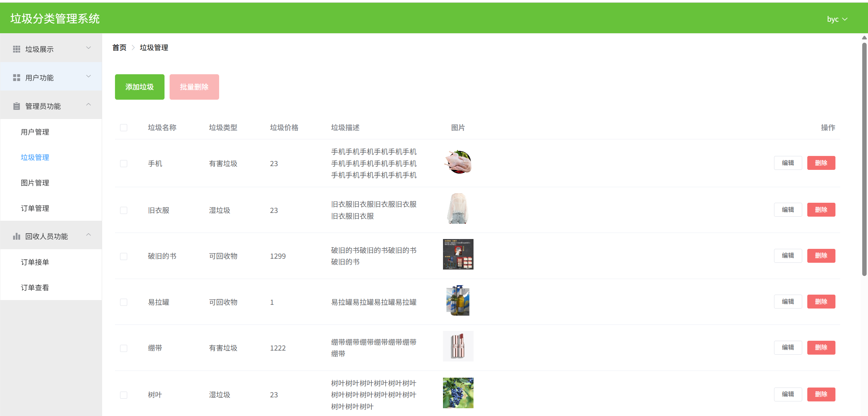Collapse the 回收人员功能 section chevron
The height and width of the screenshot is (416, 868).
click(89, 235)
